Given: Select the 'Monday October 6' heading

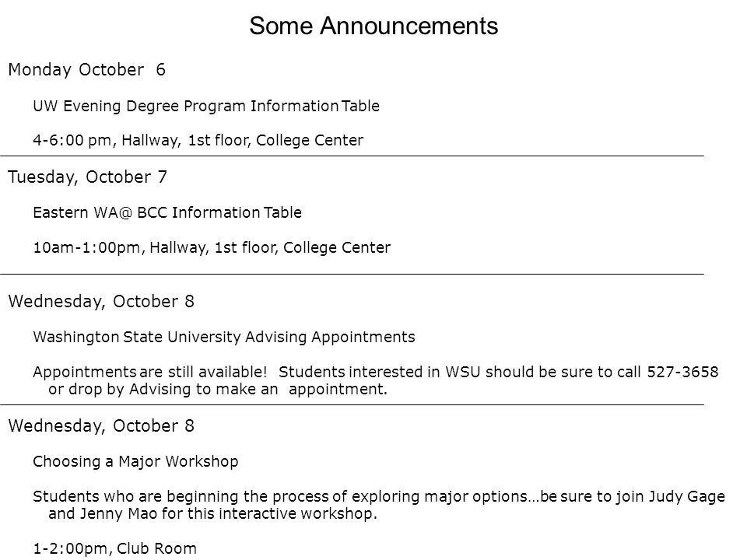Looking at the screenshot, I should pos(86,69).
